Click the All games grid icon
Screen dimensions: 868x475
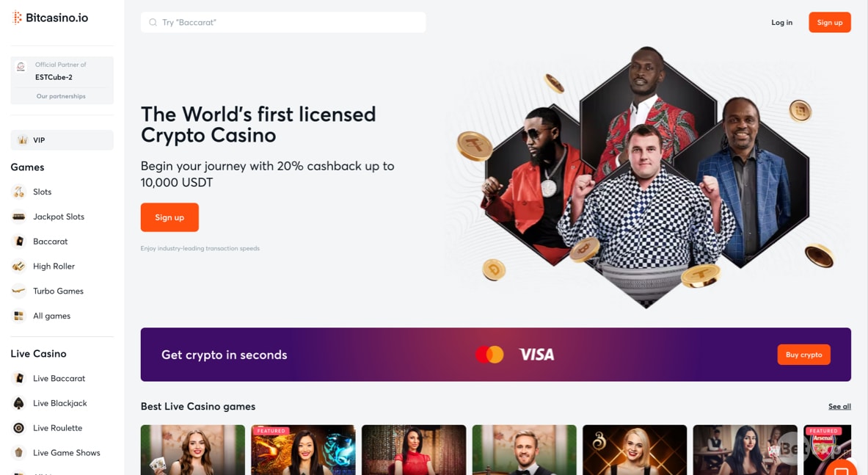pos(19,316)
